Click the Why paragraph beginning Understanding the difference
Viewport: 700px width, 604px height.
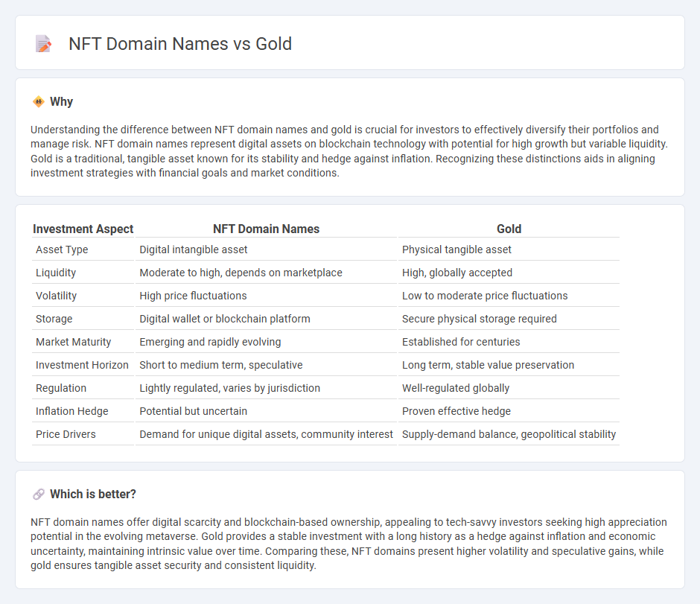(349, 151)
